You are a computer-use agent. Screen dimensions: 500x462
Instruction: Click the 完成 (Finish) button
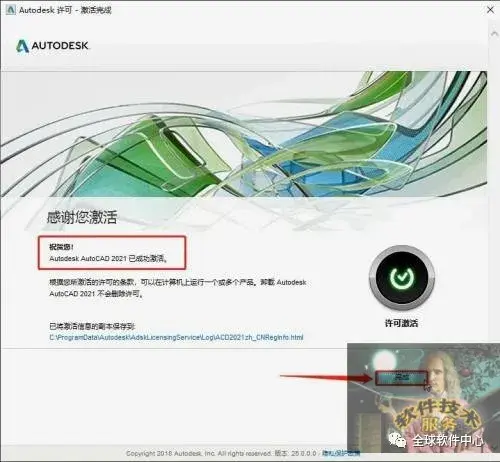(401, 378)
